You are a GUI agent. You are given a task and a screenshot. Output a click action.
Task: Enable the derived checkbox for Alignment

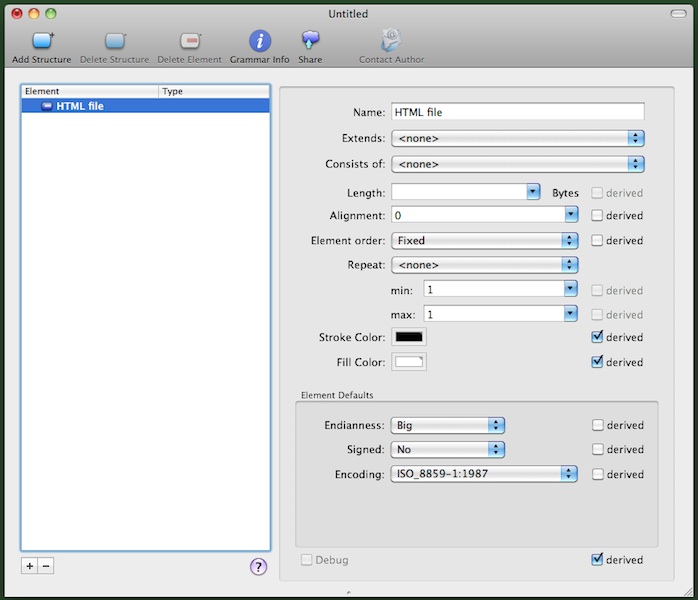(598, 215)
